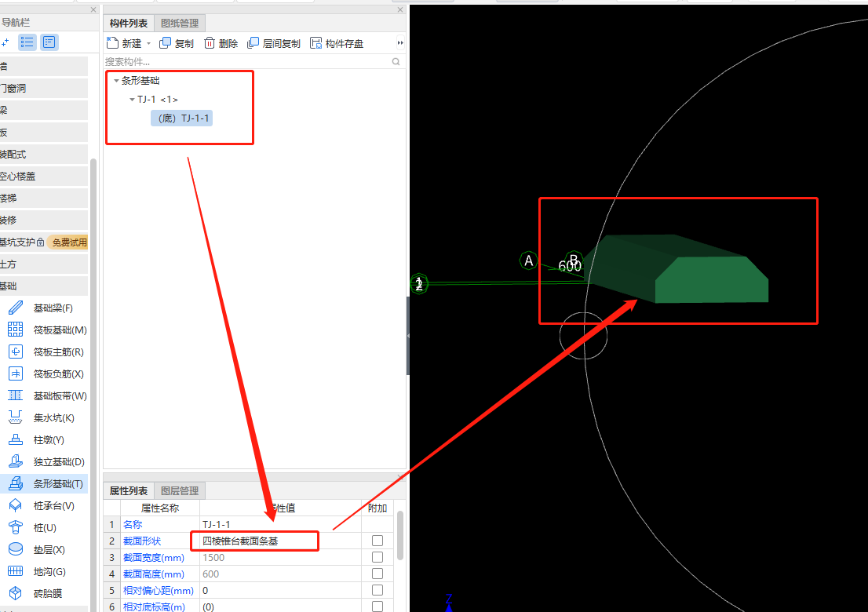Screen dimensions: 868x612
Task: Expand the 空心楼盖 navigation category
Action: click(x=44, y=176)
